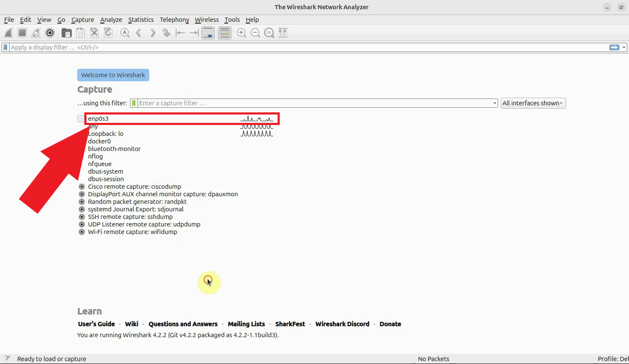Screen dimensions: 629x364
Task: Open the Tools menu
Action: (x=232, y=20)
